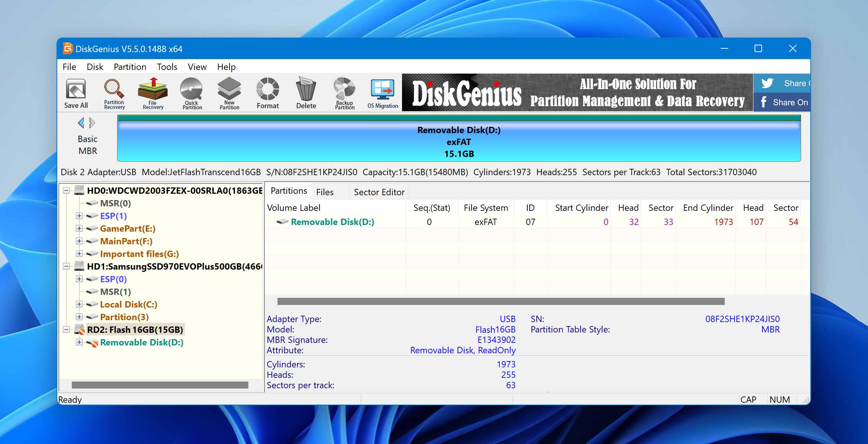Select RD2: Flash 16GB(15GB) disk
868x444 pixels.
(135, 329)
